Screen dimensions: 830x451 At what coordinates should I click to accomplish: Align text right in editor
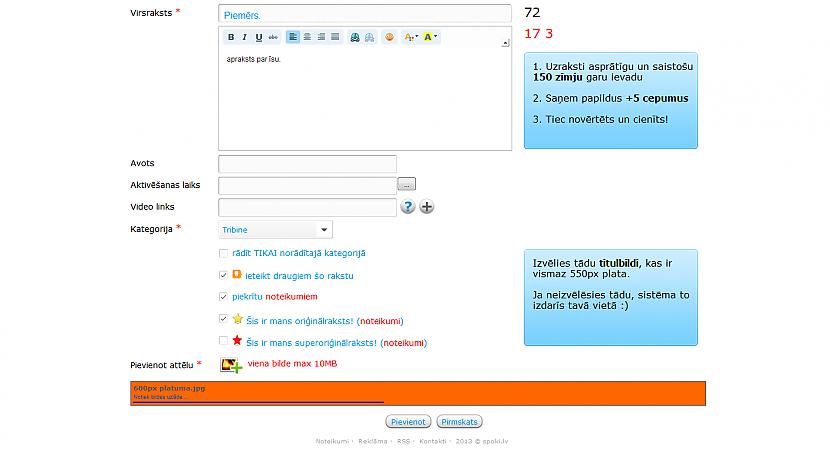point(321,37)
